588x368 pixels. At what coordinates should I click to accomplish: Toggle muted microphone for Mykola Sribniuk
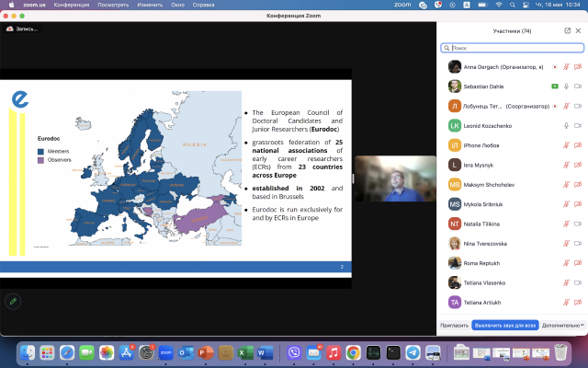566,204
